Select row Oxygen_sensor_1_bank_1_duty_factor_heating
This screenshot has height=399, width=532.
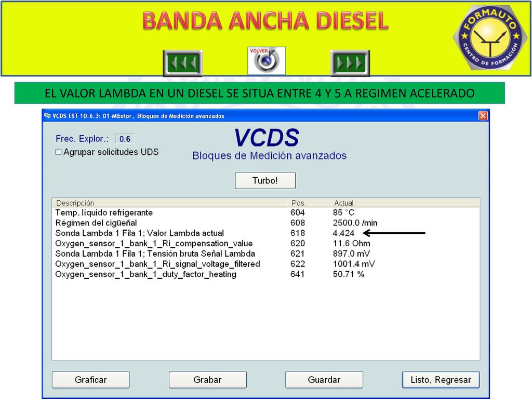coord(265,274)
